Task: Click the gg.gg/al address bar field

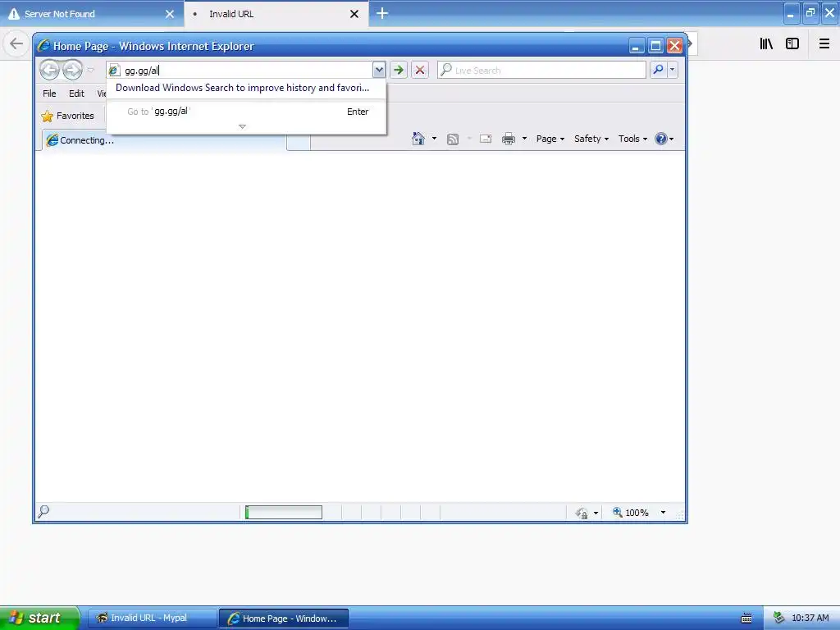Action: (240, 71)
